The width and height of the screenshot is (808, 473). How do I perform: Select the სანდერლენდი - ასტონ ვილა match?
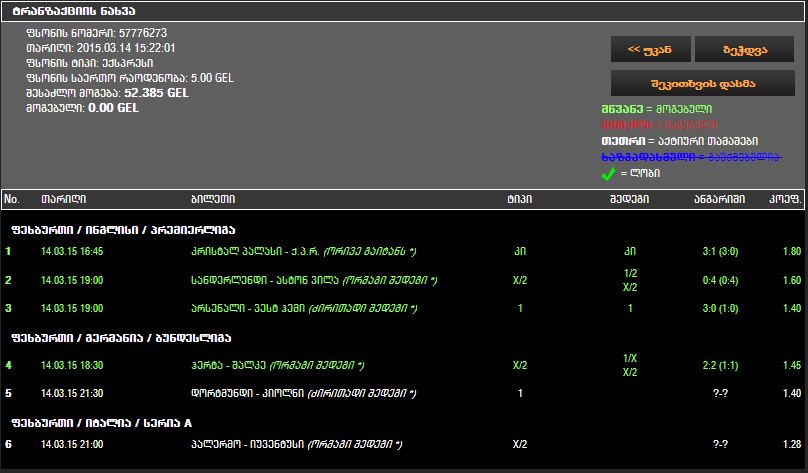(314, 280)
